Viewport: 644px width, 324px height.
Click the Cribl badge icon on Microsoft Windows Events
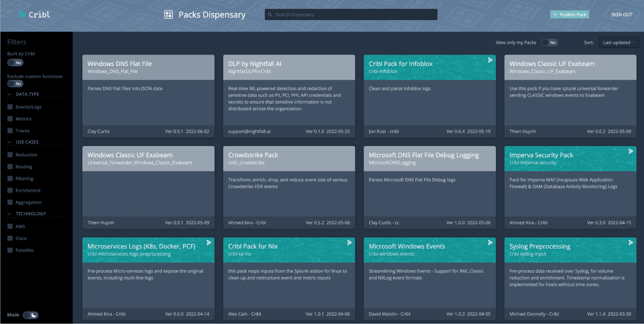coord(490,243)
